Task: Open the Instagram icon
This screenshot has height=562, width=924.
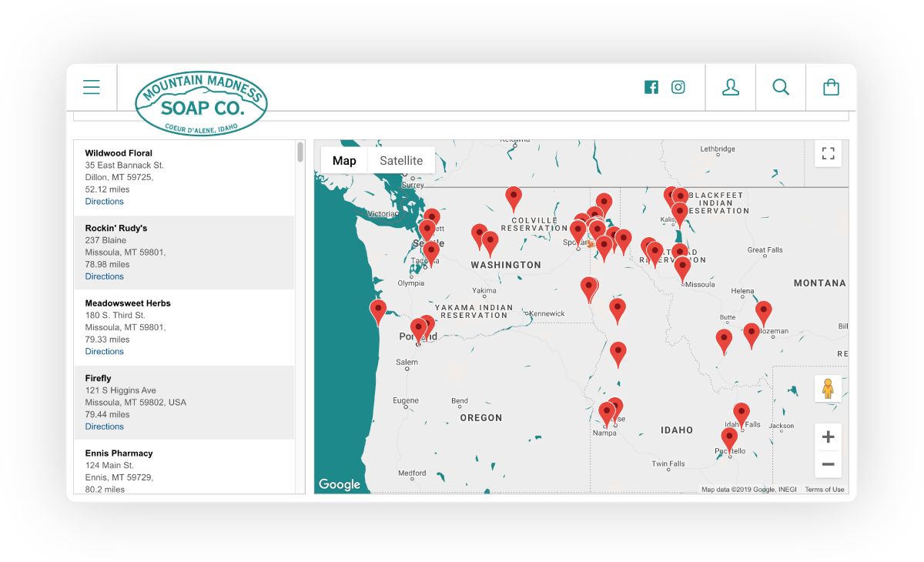Action: pos(678,87)
